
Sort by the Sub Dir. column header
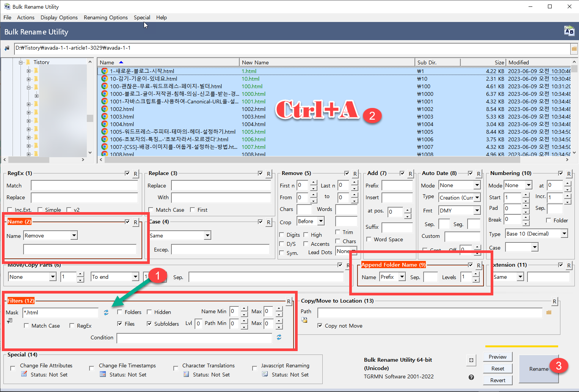(x=438, y=62)
